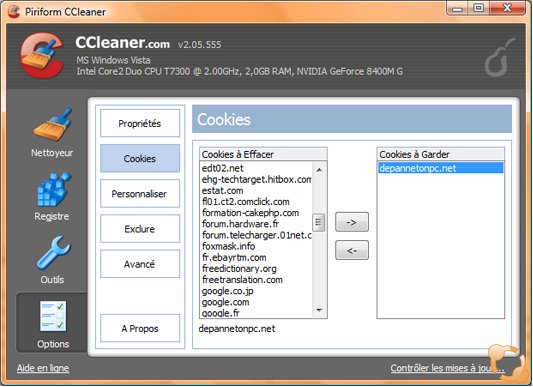
Task: Close the Piriform CCleaner window
Action: coord(508,8)
